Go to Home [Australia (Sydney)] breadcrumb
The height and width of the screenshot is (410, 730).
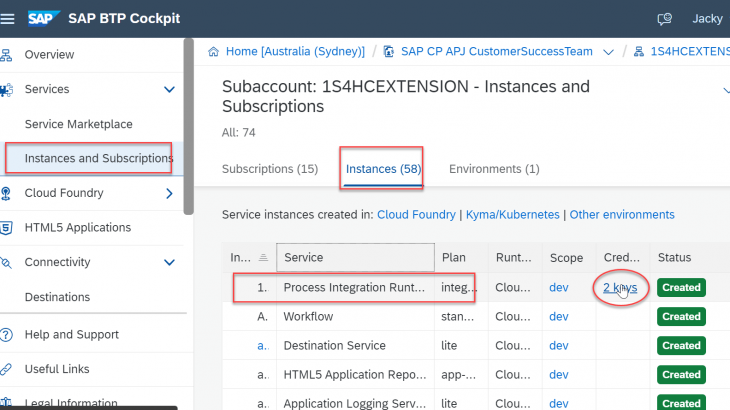click(295, 51)
